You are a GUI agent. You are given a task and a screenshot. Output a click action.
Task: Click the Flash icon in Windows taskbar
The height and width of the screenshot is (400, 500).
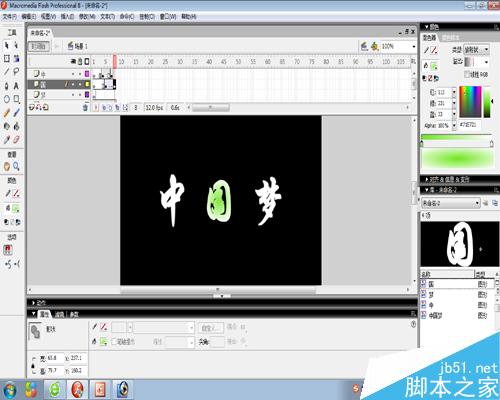coord(78,389)
